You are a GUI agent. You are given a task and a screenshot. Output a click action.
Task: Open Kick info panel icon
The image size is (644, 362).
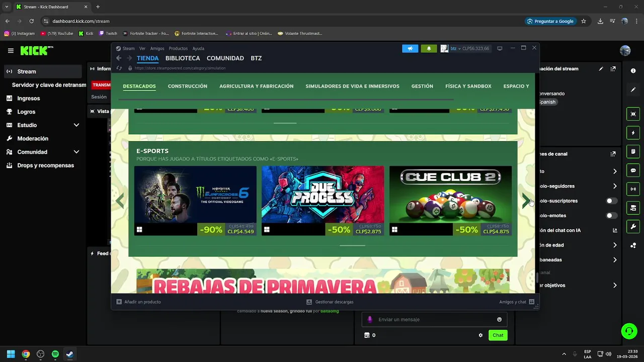(x=633, y=71)
